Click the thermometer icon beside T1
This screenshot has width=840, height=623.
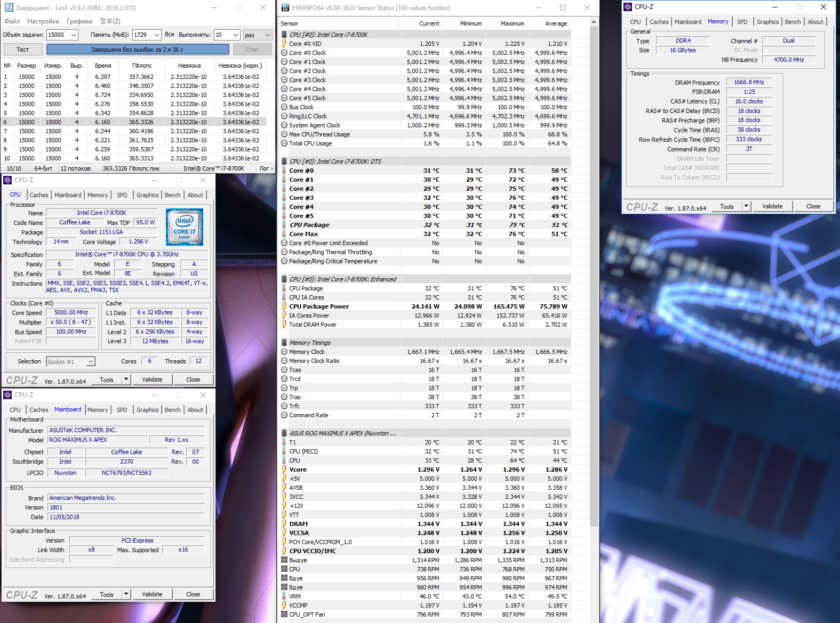[x=284, y=442]
